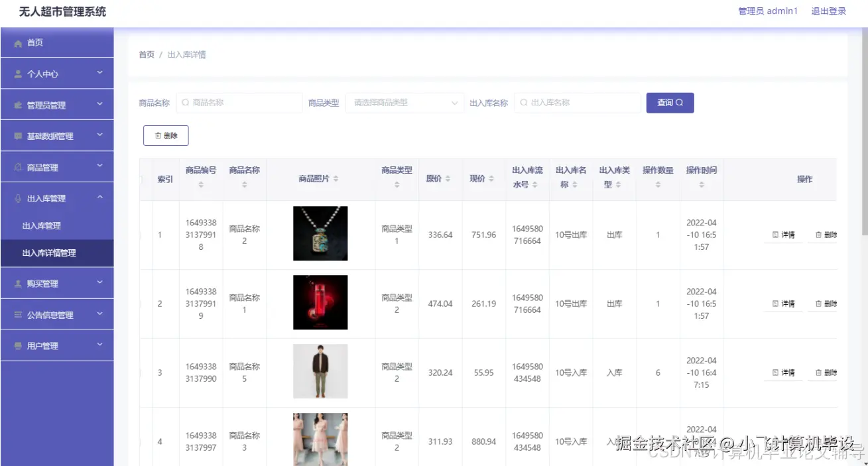This screenshot has height=466, width=868.
Task: Click 退出登录 link in header
Action: coord(829,11)
